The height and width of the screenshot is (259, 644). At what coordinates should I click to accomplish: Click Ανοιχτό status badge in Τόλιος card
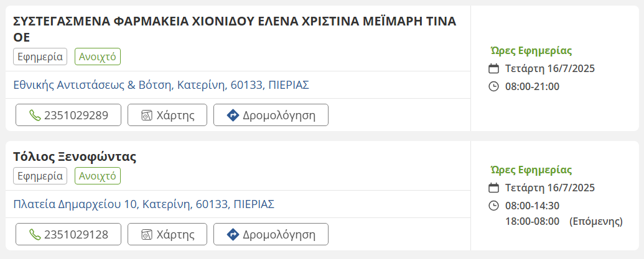(x=98, y=176)
